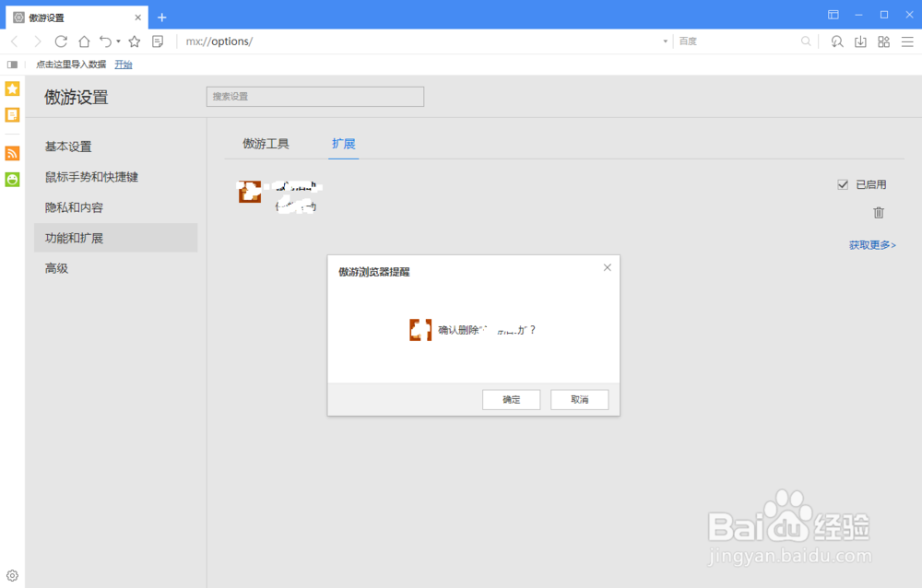The width and height of the screenshot is (922, 588).
Task: Add page to favorites star icon
Action: (x=135, y=41)
